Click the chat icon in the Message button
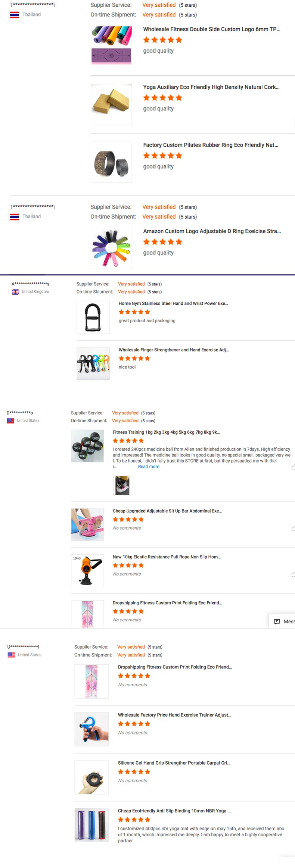 coord(277,621)
